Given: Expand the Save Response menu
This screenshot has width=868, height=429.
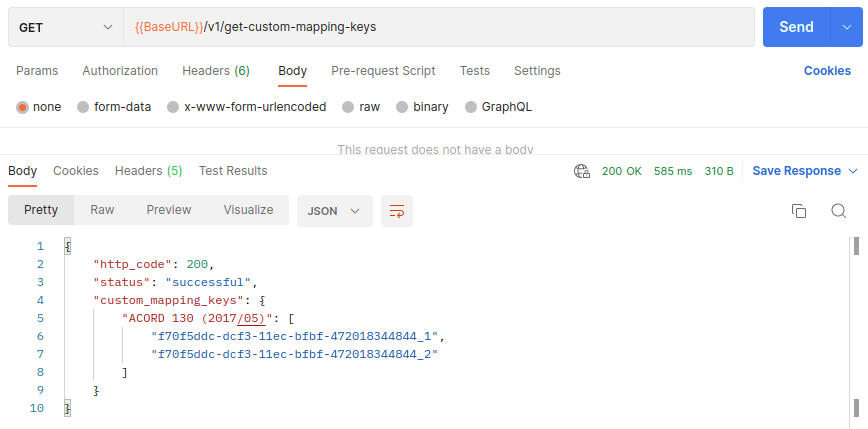Looking at the screenshot, I should point(805,171).
